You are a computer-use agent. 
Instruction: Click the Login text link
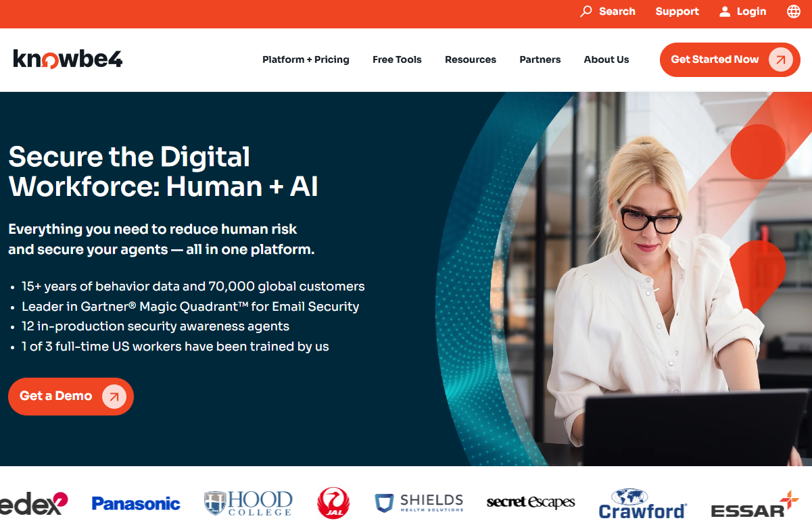pos(752,11)
